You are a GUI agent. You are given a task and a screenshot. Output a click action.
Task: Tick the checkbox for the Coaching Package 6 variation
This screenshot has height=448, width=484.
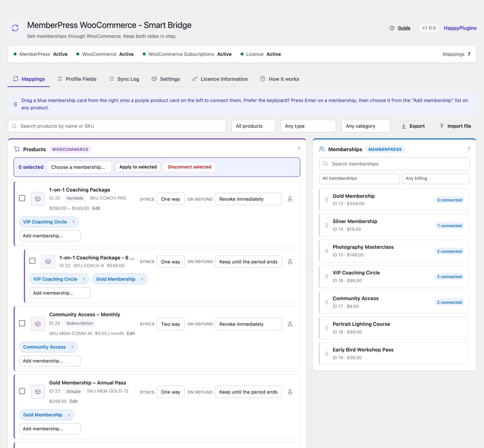(x=32, y=261)
